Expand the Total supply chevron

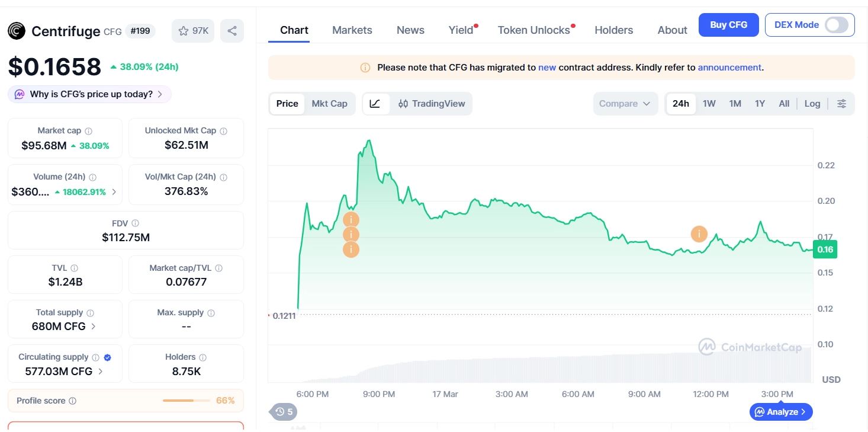tap(94, 327)
